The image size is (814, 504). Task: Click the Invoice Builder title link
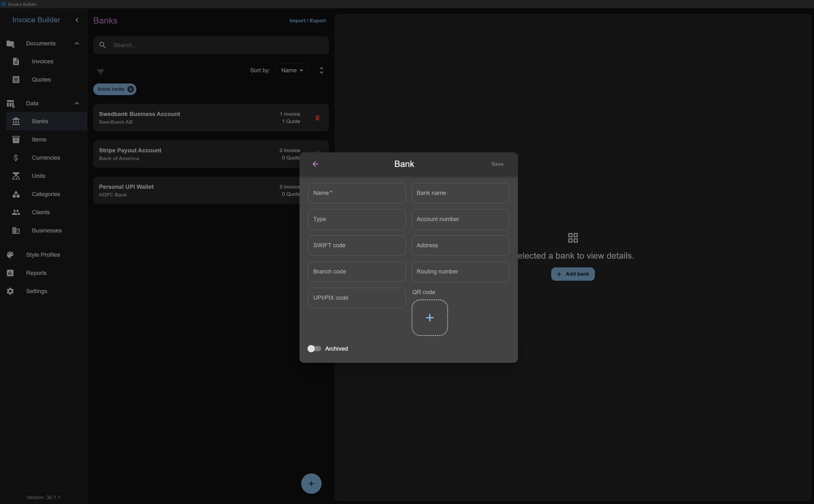[36, 20]
